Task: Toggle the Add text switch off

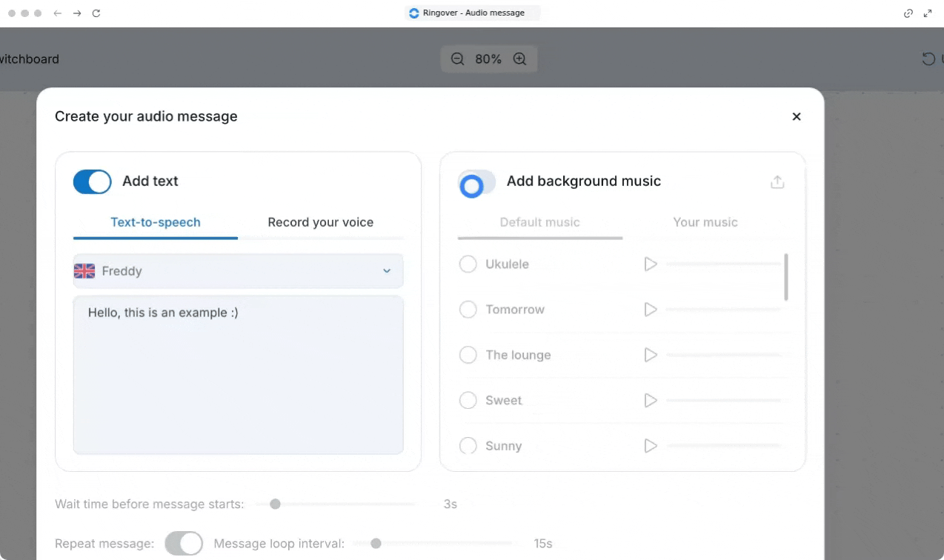Action: coord(92,181)
